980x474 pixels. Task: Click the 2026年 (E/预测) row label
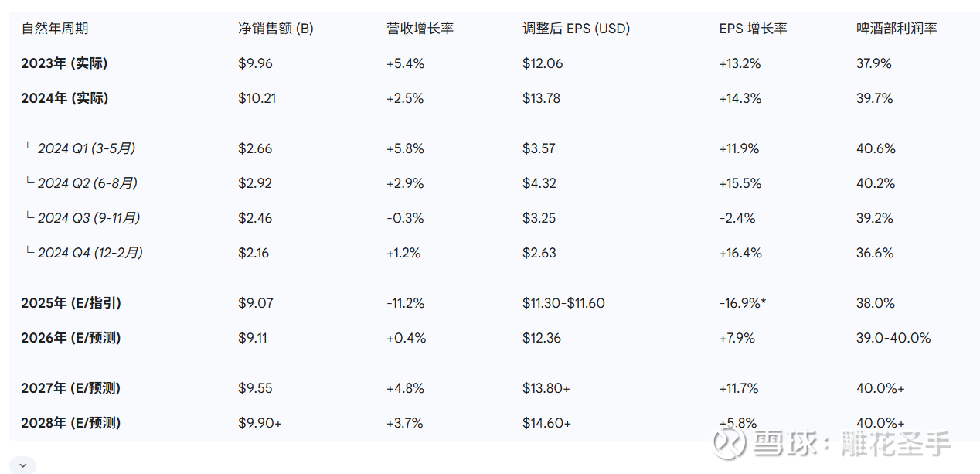[x=71, y=338]
